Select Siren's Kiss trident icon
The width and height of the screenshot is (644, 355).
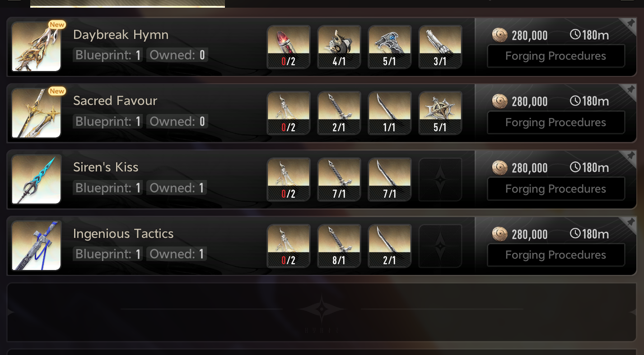pyautogui.click(x=37, y=180)
